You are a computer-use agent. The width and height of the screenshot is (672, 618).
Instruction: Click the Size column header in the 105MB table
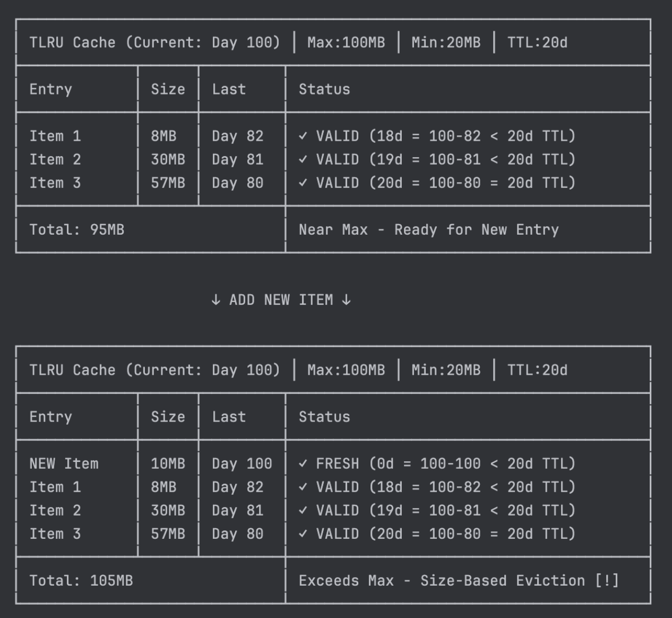[168, 417]
